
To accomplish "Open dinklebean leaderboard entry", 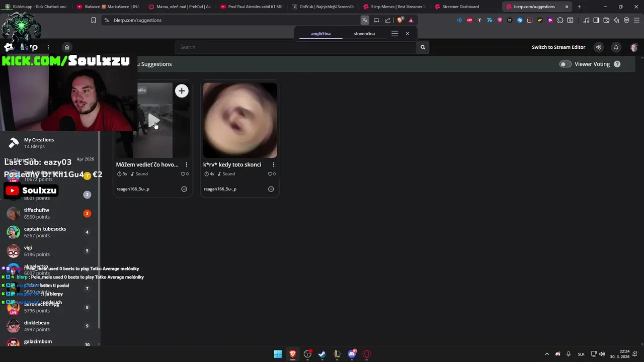I will (x=49, y=326).
